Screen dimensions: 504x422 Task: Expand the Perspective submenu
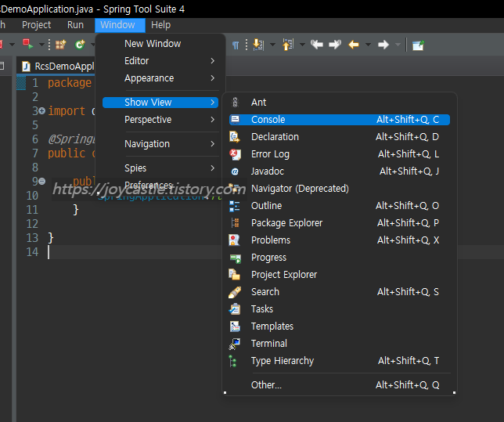(160, 120)
